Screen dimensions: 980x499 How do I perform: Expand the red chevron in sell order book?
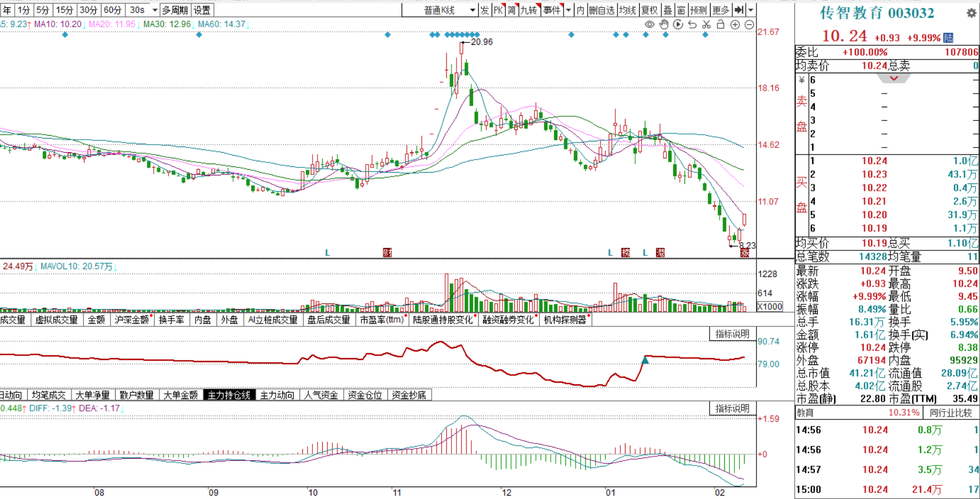pos(894,78)
